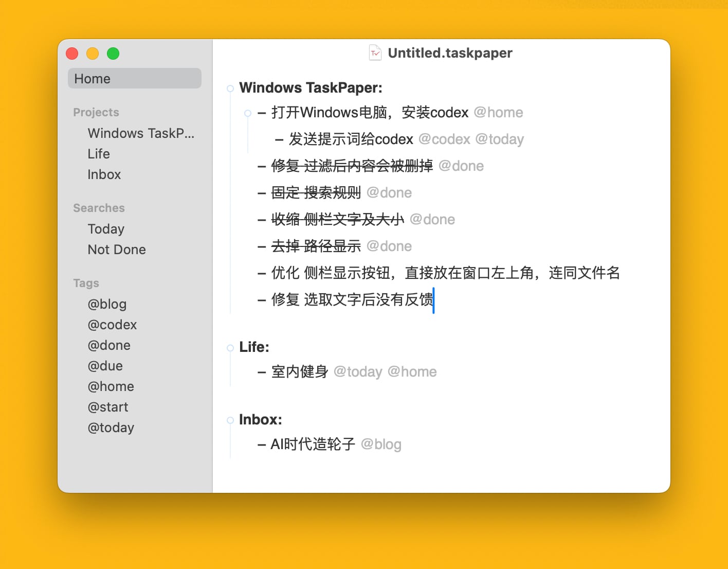Image resolution: width=728 pixels, height=569 pixels.
Task: Close the window with the red button
Action: (x=72, y=54)
